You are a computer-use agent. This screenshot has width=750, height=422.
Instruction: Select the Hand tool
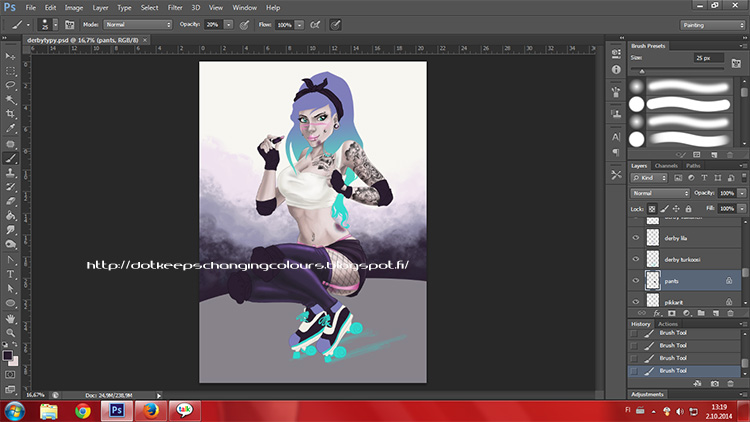click(x=10, y=318)
